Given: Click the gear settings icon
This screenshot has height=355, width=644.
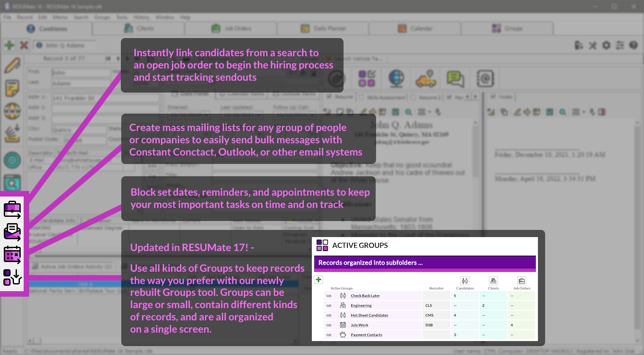Looking at the screenshot, I should [606, 45].
